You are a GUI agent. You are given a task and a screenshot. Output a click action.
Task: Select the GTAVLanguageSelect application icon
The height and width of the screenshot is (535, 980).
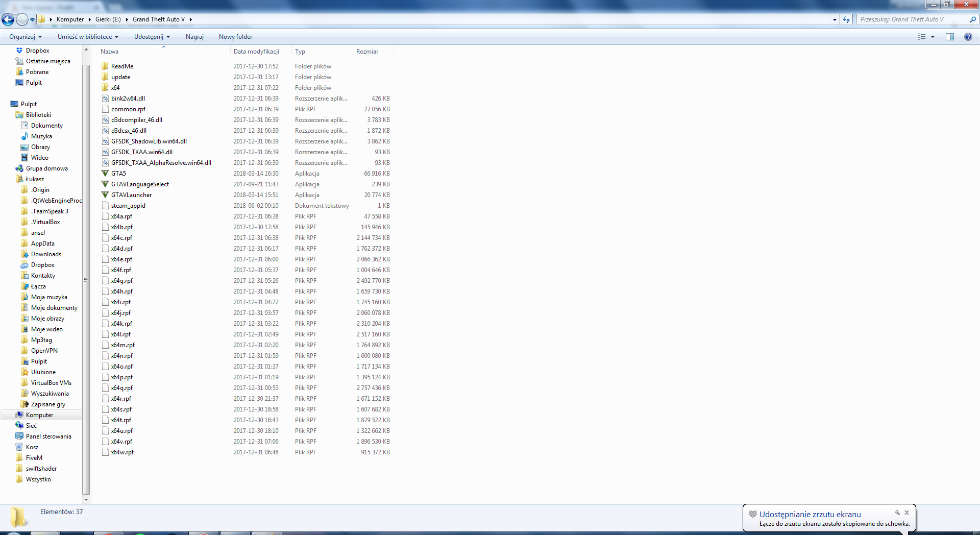tap(105, 184)
